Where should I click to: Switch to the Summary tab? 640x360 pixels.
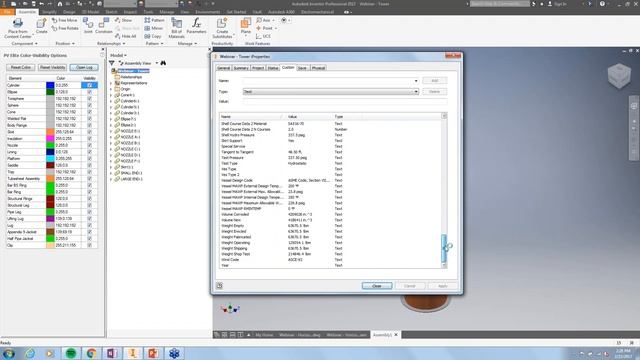click(x=241, y=68)
